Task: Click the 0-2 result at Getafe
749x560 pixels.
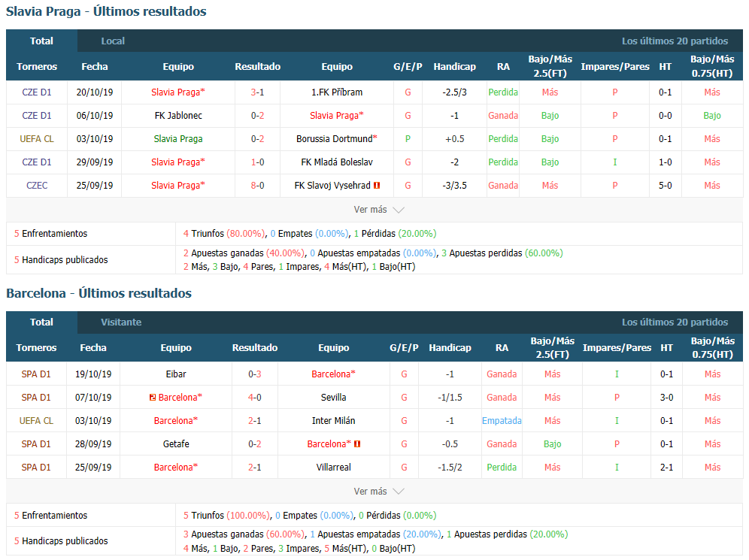Action: pos(255,444)
